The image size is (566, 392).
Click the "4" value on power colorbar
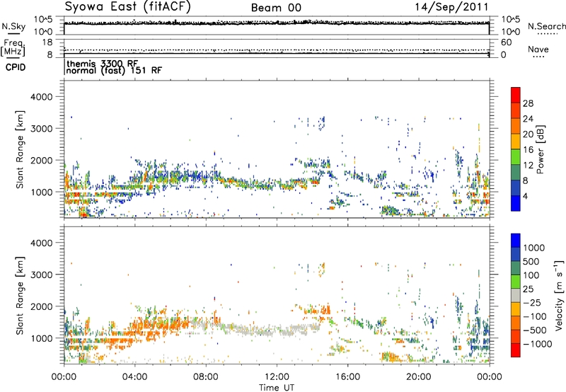[525, 197]
